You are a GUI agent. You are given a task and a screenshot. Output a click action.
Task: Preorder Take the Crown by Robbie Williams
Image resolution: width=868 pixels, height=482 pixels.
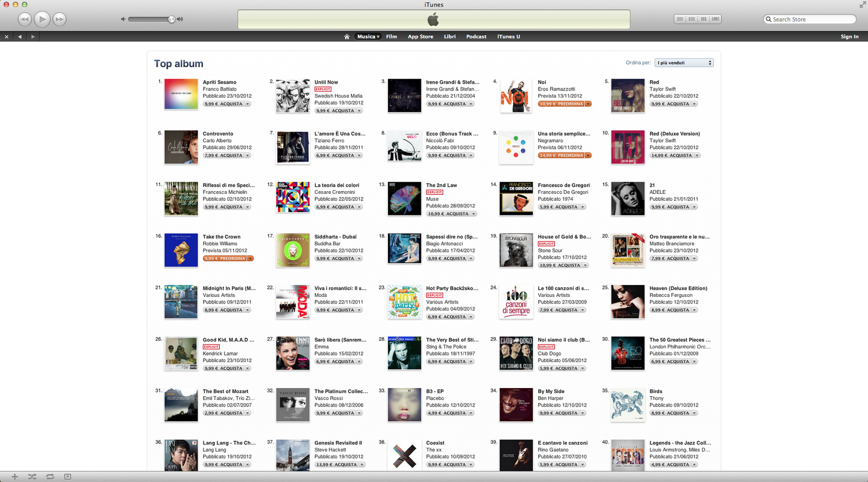[x=225, y=258]
